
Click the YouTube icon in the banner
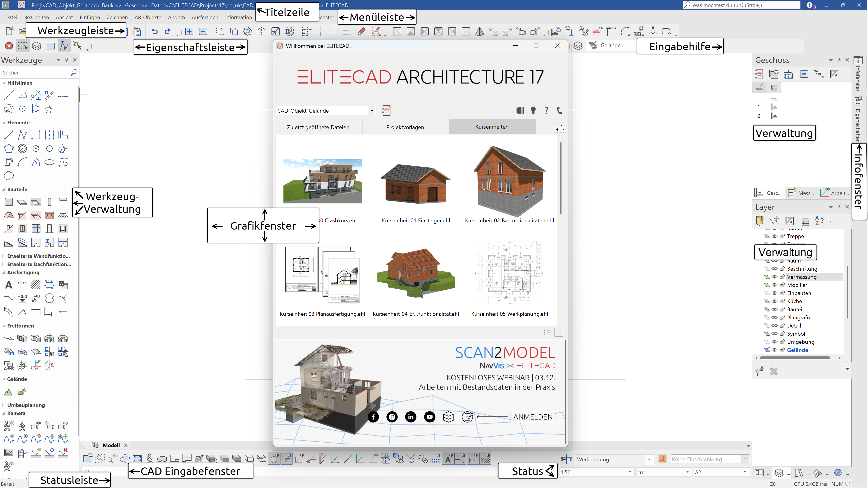click(x=429, y=417)
